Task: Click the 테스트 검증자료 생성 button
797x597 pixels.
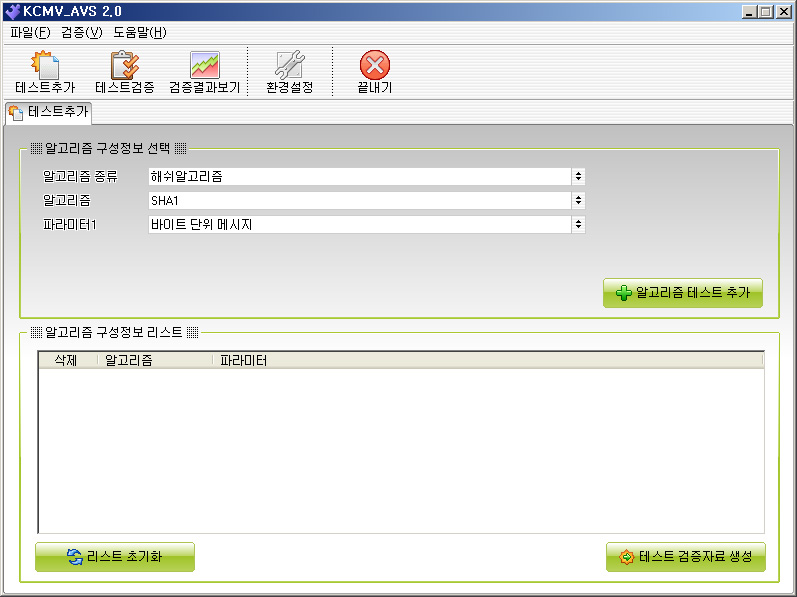Action: [686, 557]
